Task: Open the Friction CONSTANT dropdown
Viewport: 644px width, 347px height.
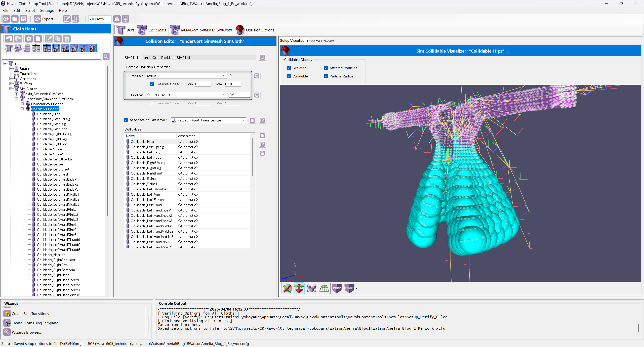Action: tap(186, 95)
